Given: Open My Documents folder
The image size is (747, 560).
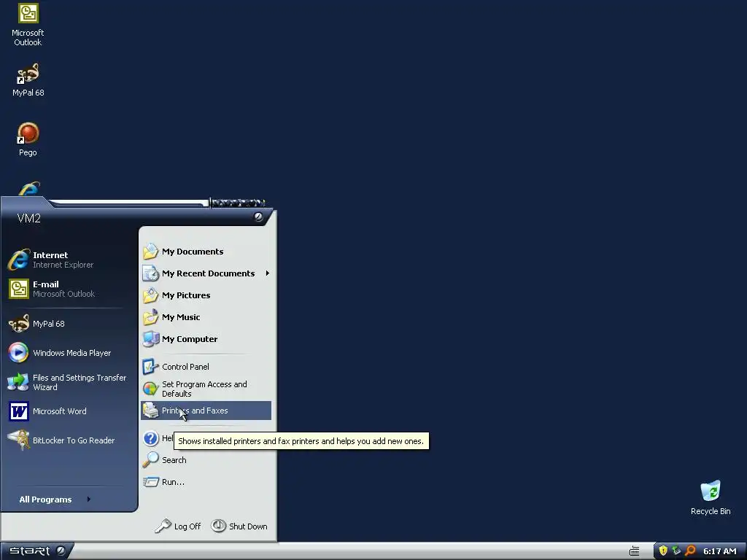Looking at the screenshot, I should coord(206,252).
